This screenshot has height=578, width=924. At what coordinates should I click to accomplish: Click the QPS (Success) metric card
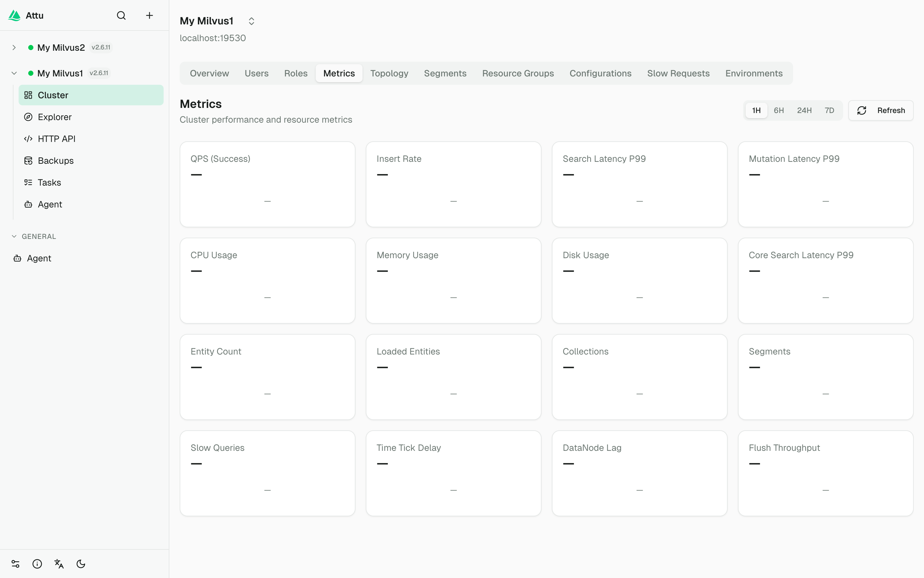(x=267, y=184)
